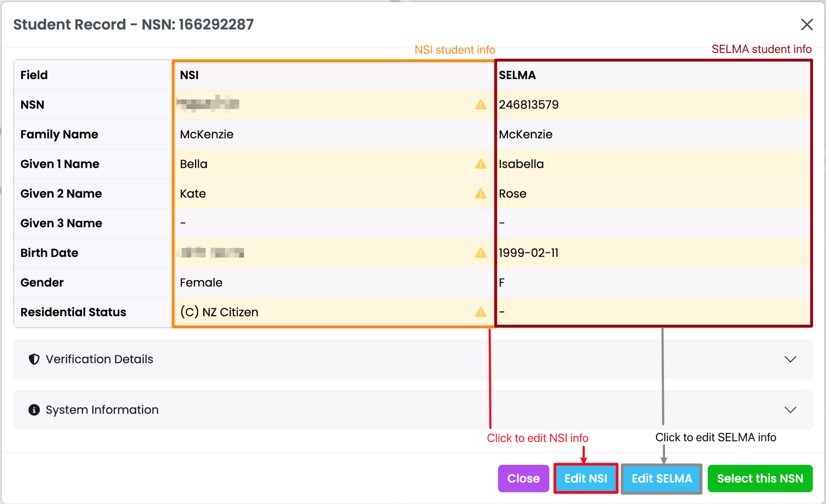
Task: Click SELMA given name Isabella
Action: pyautogui.click(x=521, y=164)
